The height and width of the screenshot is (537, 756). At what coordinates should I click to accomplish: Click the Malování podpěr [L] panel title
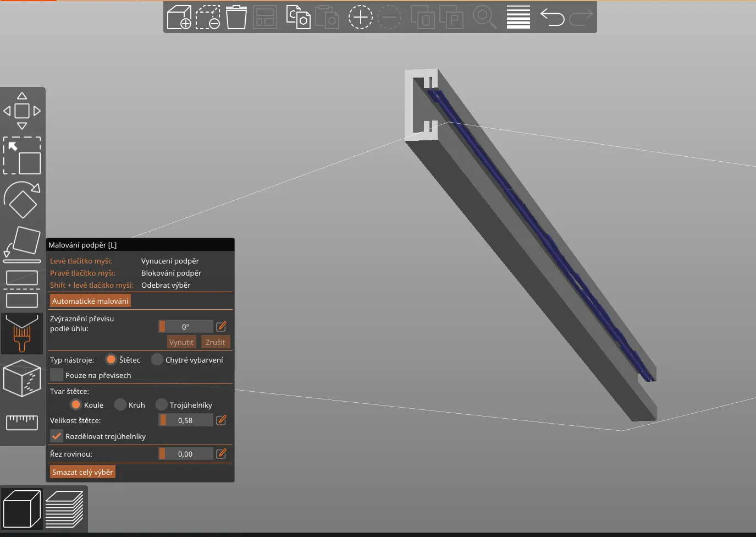click(x=82, y=245)
